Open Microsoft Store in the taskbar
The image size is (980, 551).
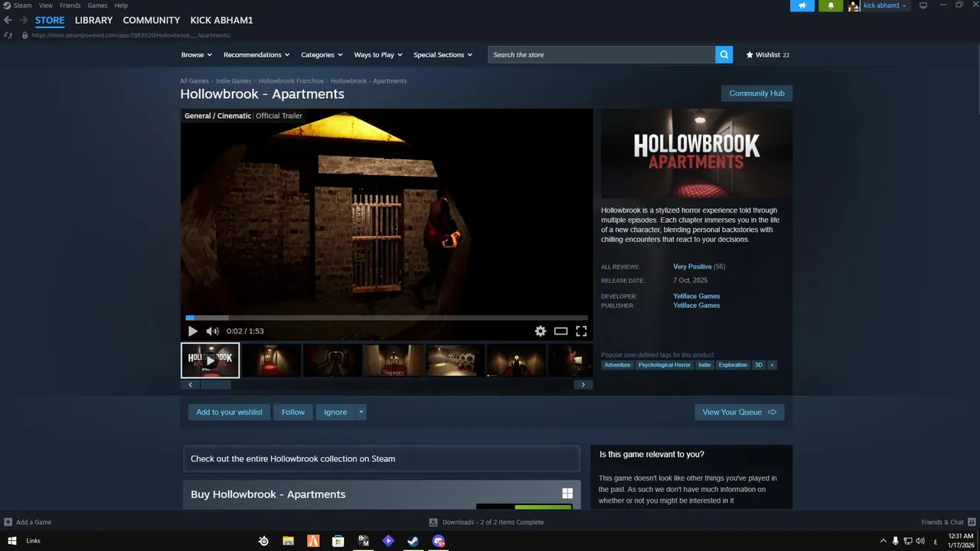pos(338,541)
